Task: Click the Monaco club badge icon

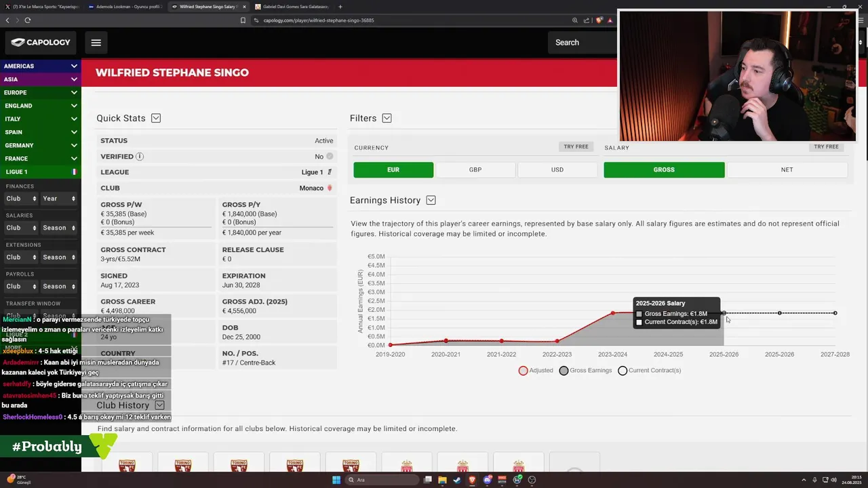Action: click(x=330, y=188)
